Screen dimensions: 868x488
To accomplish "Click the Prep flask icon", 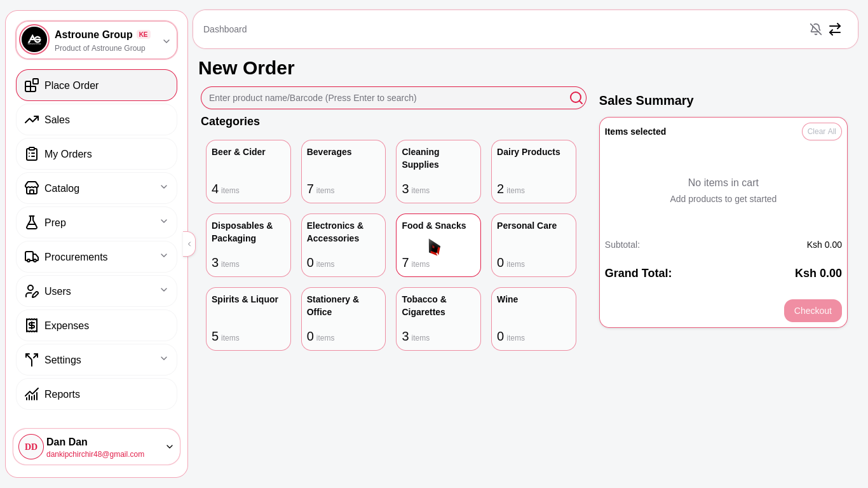I will click(x=32, y=222).
